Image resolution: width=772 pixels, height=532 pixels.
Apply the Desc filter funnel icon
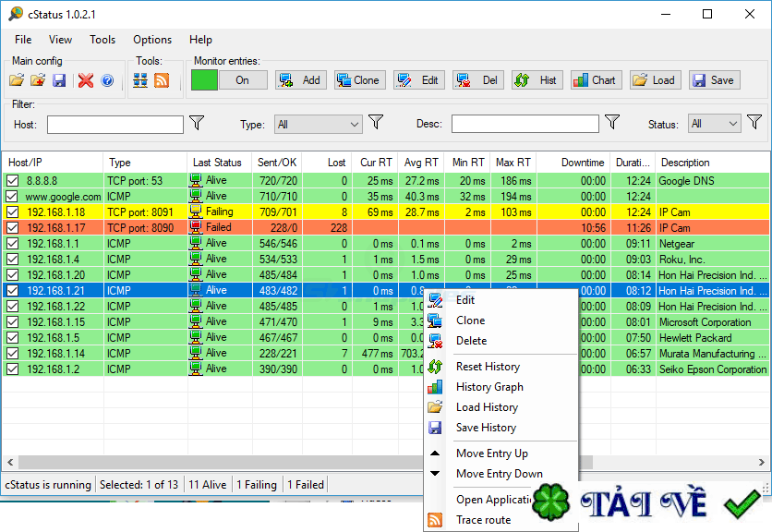pos(611,123)
